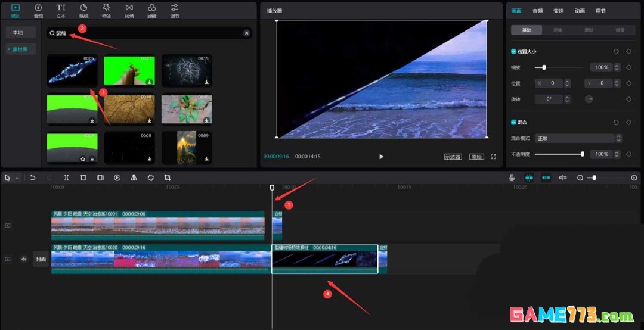This screenshot has width=644, height=330.
Task: Open the 转场 transitions panel icon
Action: click(129, 10)
